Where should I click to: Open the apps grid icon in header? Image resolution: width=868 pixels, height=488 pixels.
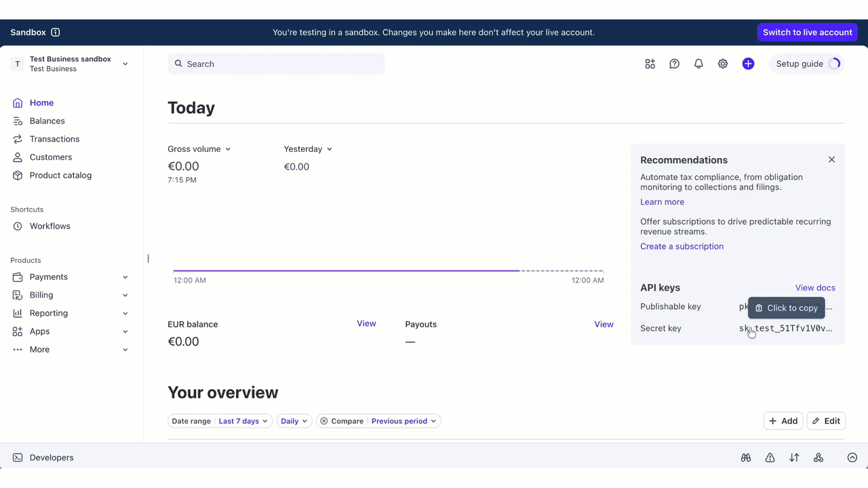coord(650,64)
